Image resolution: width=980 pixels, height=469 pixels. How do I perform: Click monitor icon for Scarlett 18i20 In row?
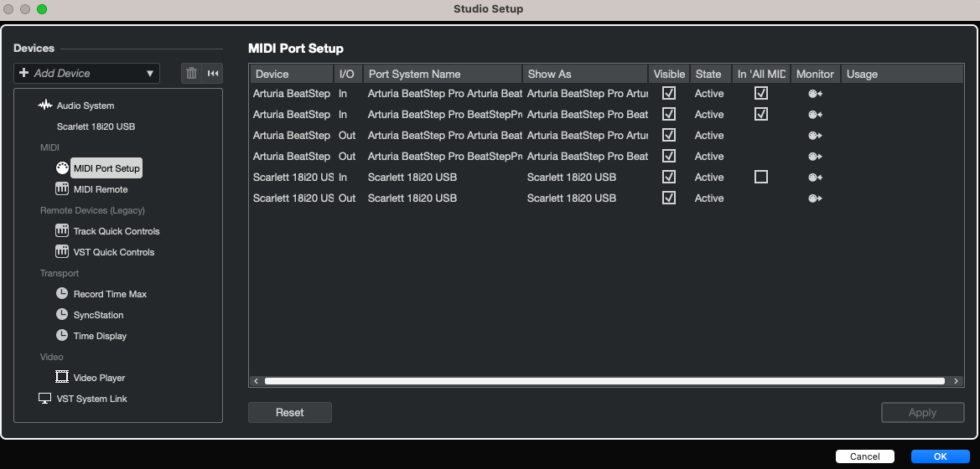pos(815,178)
